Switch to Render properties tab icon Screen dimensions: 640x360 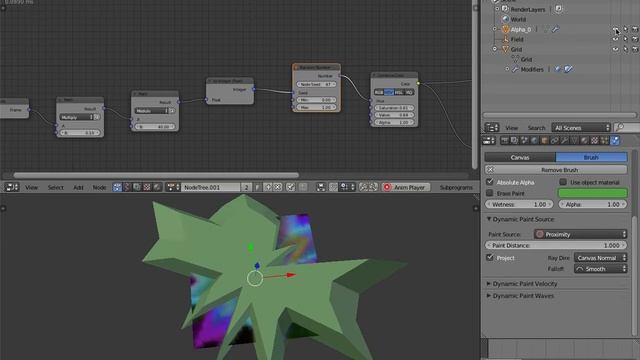click(x=504, y=141)
